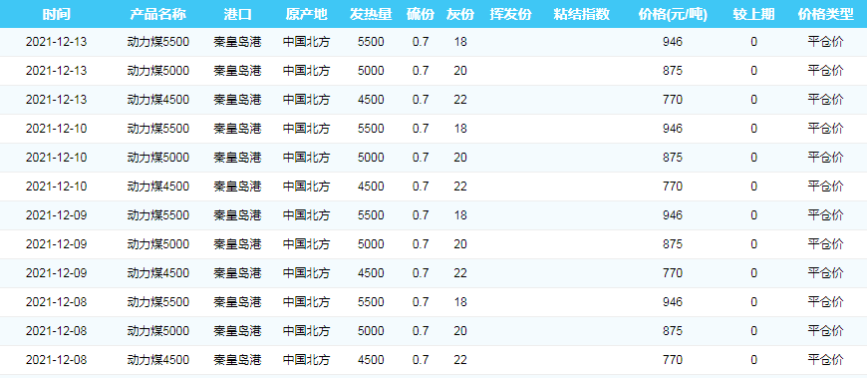The height and width of the screenshot is (378, 868).
Task: Click 平仓价 in 2021-12-13 动力煤5500 row
Action: 826,42
